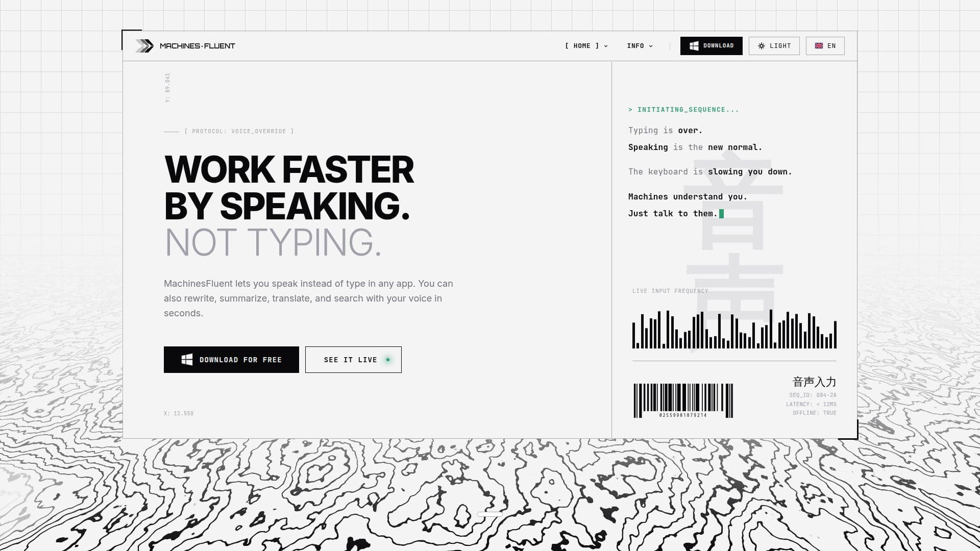This screenshot has height=551, width=980.
Task: Click the green dot in See It Live
Action: (x=388, y=360)
